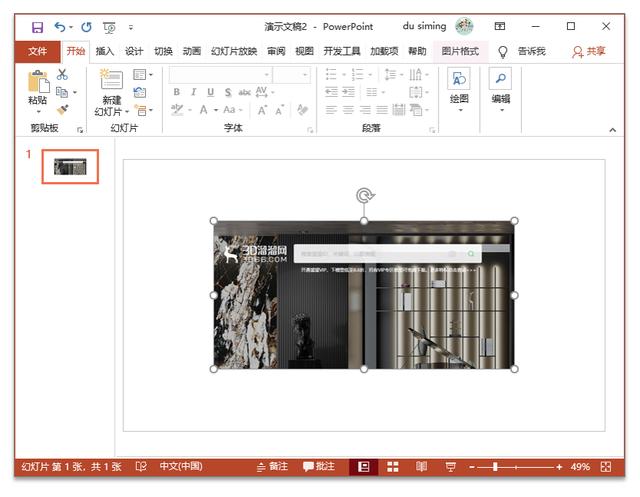Click the Paste (粘贴) clipboard icon
The height and width of the screenshot is (497, 640).
pyautogui.click(x=38, y=81)
